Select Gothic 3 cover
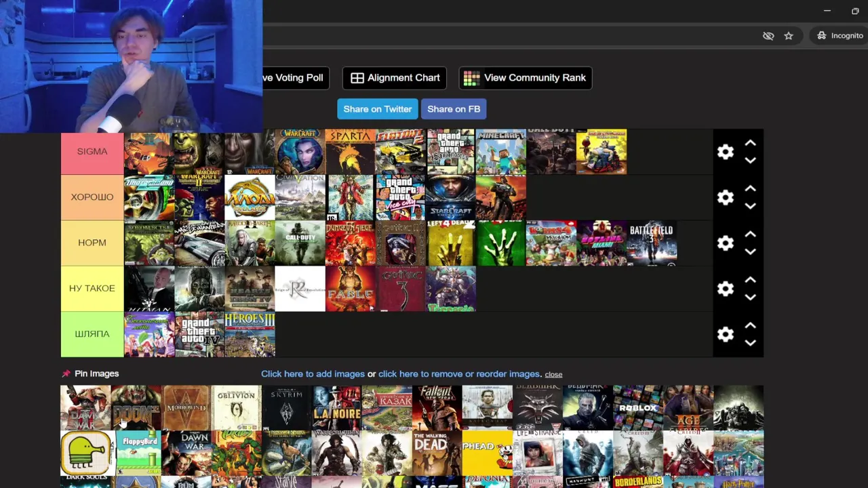The height and width of the screenshot is (488, 868). coord(401,288)
